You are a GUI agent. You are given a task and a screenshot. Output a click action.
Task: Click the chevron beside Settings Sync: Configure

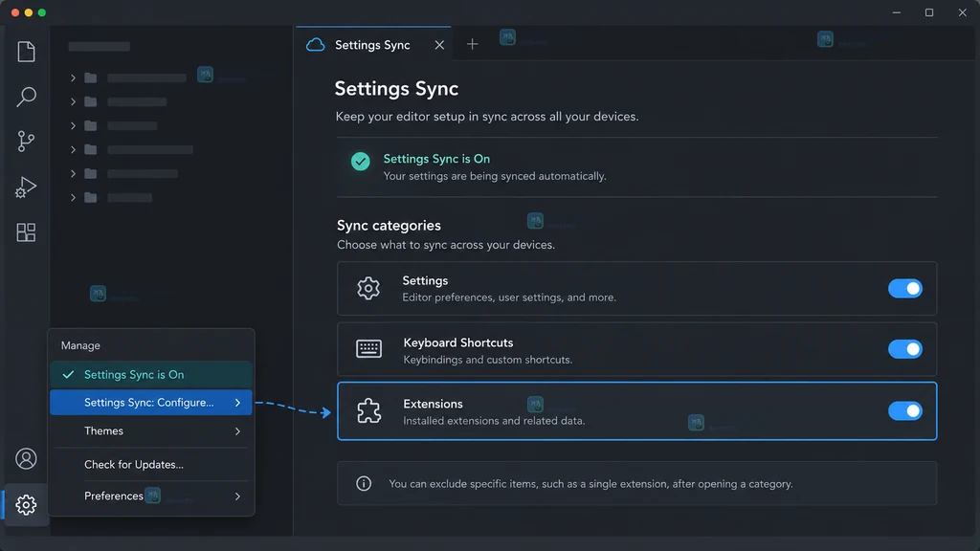[237, 403]
